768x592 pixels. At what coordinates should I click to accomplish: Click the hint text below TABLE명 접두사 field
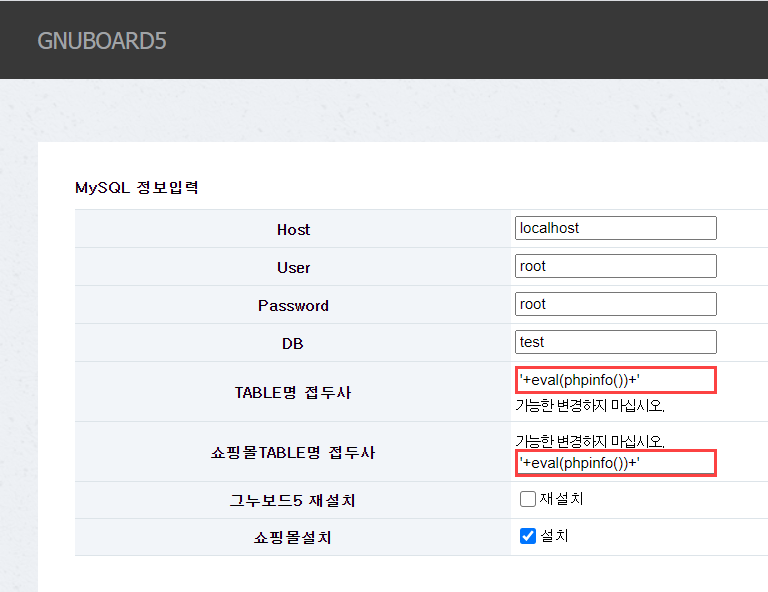(590, 406)
